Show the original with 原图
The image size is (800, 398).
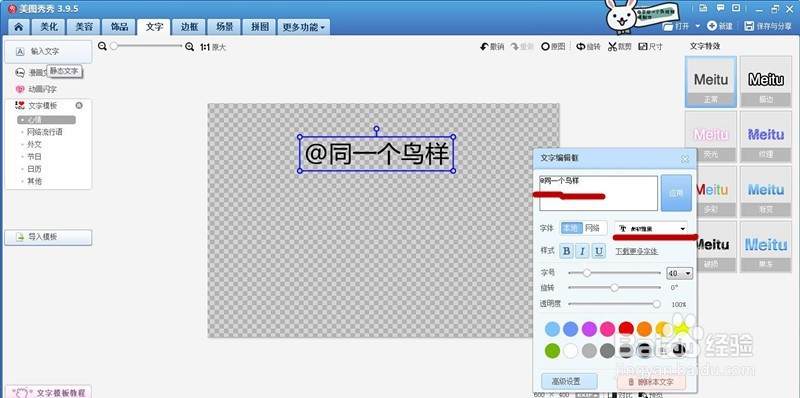click(553, 46)
